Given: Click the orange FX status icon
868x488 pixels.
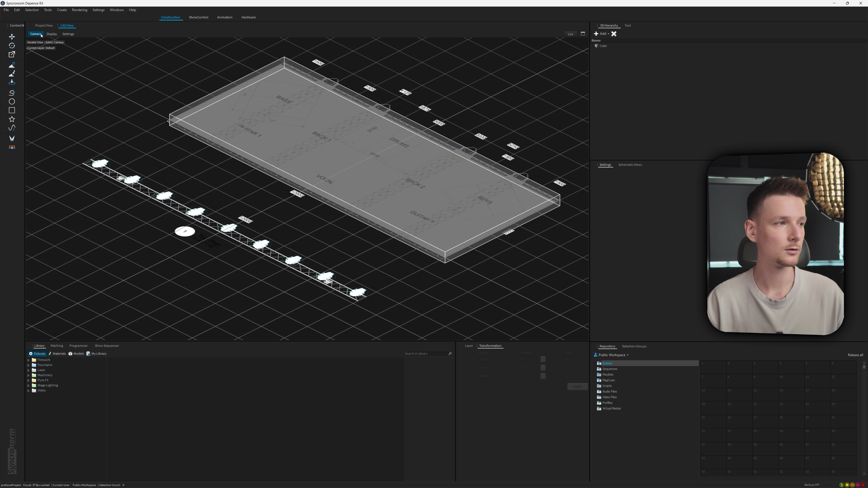Looking at the screenshot, I should point(852,485).
